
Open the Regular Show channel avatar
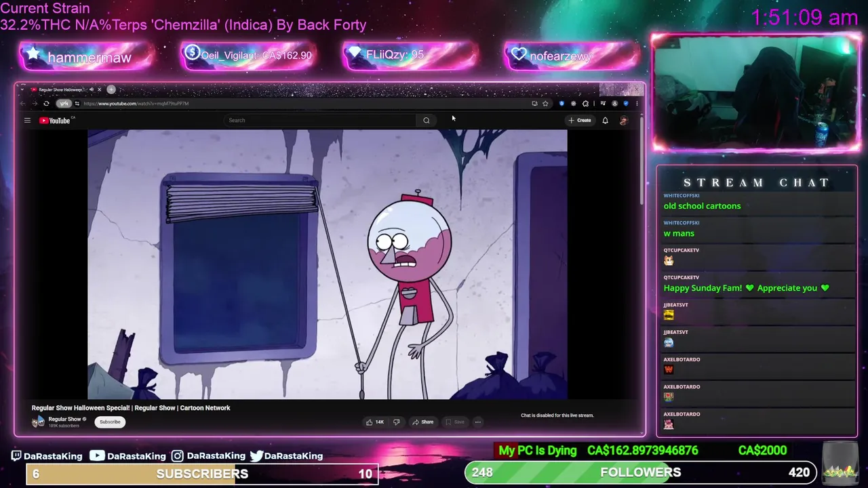(x=38, y=422)
